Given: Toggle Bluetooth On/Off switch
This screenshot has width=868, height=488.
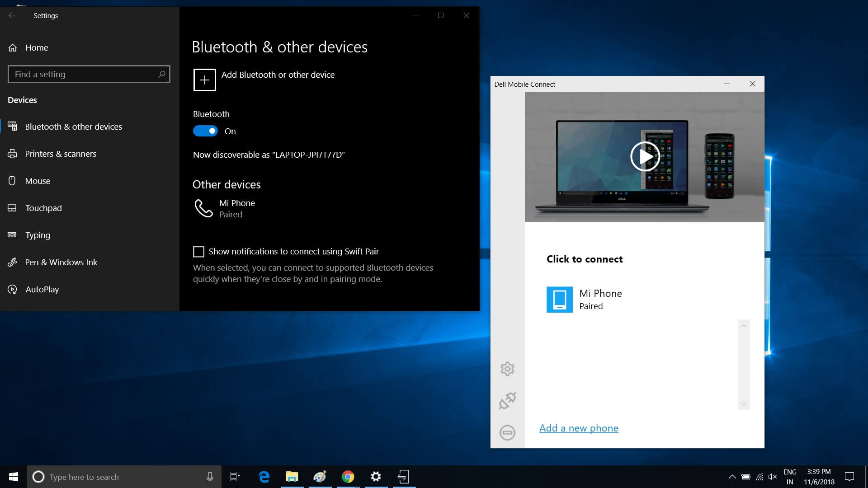Looking at the screenshot, I should 204,131.
